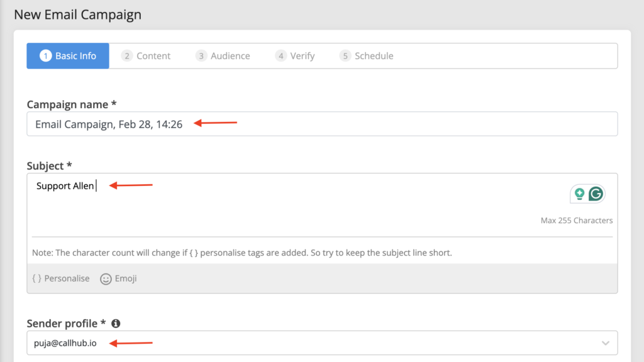Click the Personalise tags button

pos(61,278)
